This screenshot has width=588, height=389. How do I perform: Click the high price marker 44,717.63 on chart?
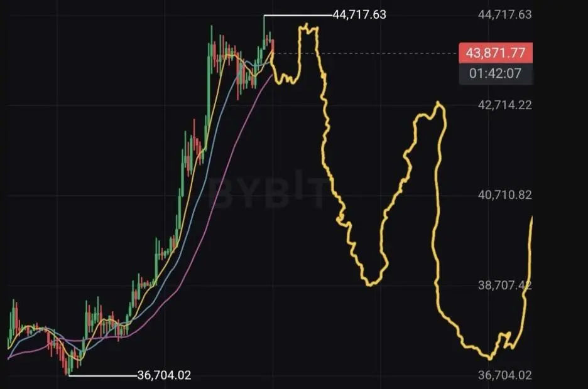359,14
